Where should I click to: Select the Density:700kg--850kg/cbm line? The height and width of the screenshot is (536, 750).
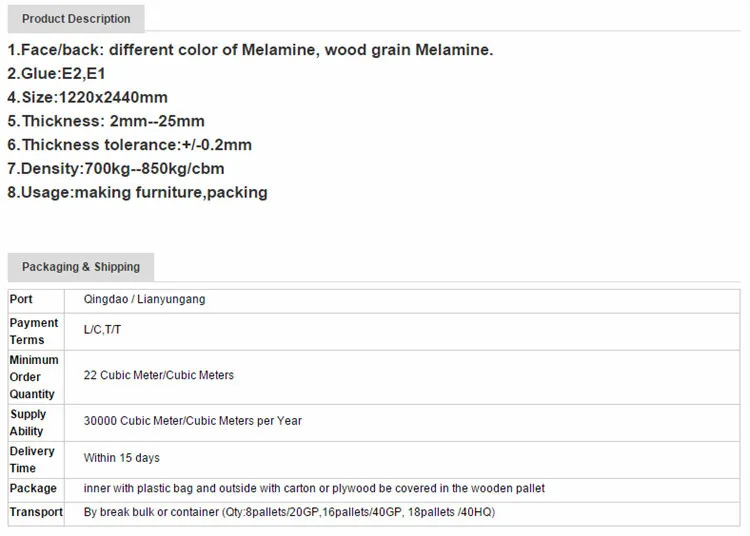(115, 168)
